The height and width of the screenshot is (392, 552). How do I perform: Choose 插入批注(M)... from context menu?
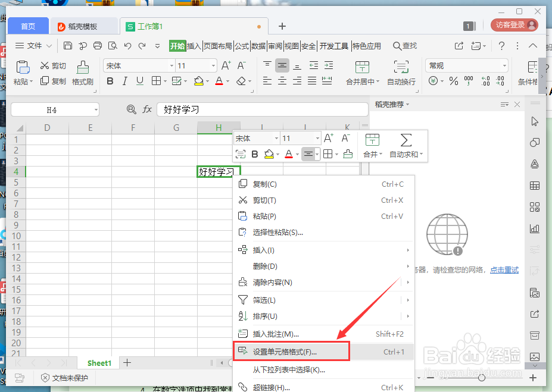coord(323,334)
